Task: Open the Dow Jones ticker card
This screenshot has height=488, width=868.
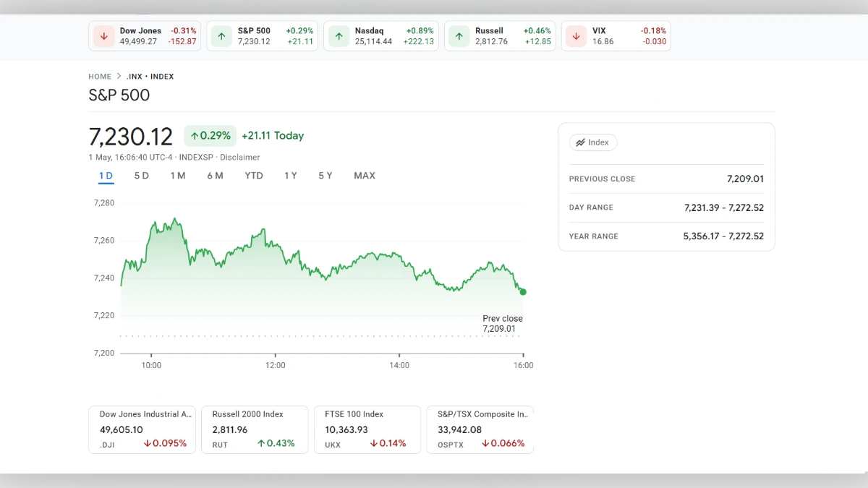Action: (x=145, y=36)
